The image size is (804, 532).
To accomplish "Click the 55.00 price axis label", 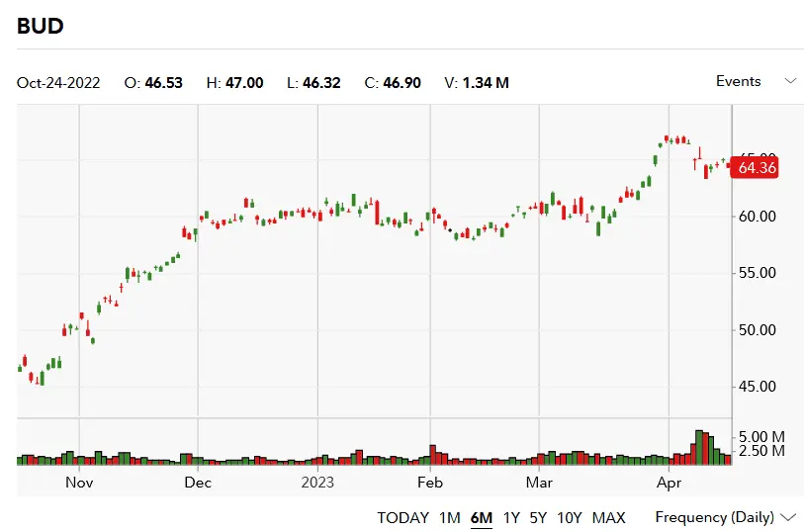I will 757,273.
